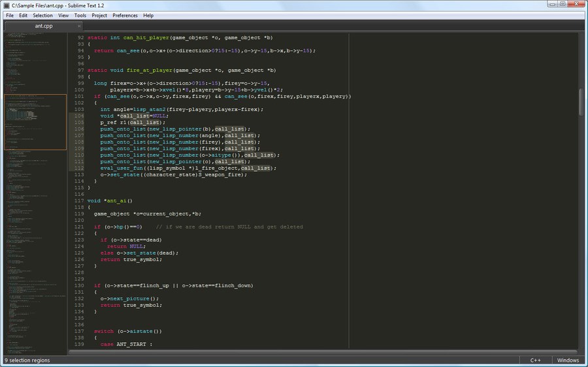Close the ant.cpp tab
Screen dimensions: 588x367
[x=79, y=26]
